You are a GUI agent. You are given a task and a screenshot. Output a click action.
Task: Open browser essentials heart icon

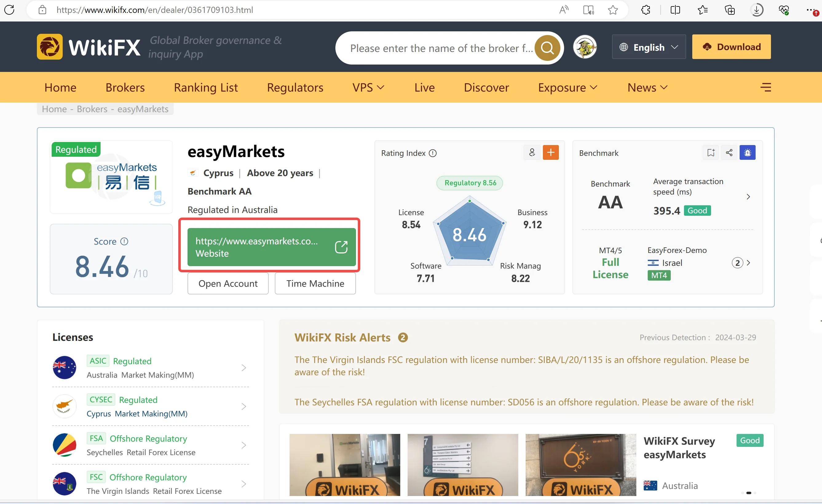(x=784, y=10)
